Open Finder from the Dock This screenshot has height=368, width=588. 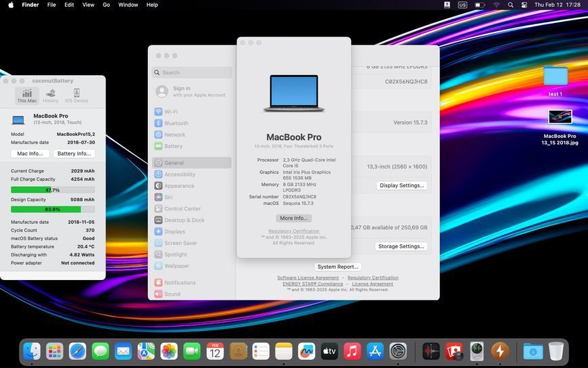(x=32, y=352)
